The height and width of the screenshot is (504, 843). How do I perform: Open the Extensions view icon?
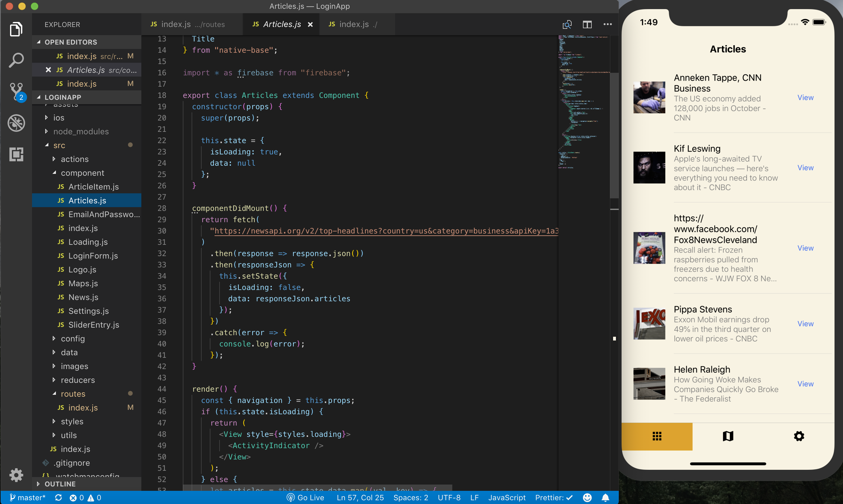click(x=16, y=154)
